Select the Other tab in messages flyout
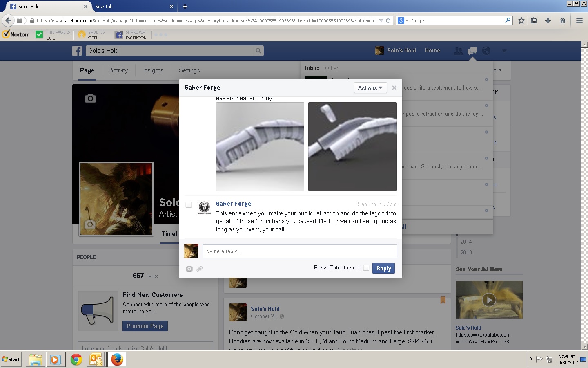The width and height of the screenshot is (588, 368). (332, 68)
